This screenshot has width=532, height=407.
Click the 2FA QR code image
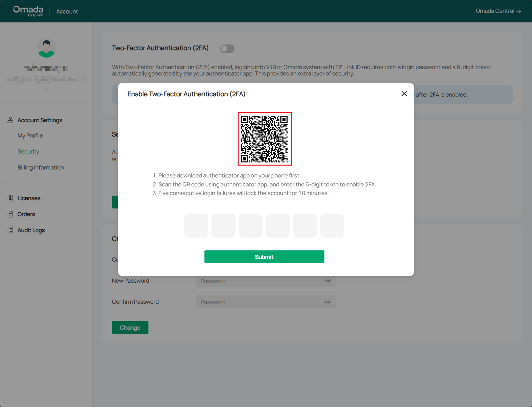click(x=264, y=139)
